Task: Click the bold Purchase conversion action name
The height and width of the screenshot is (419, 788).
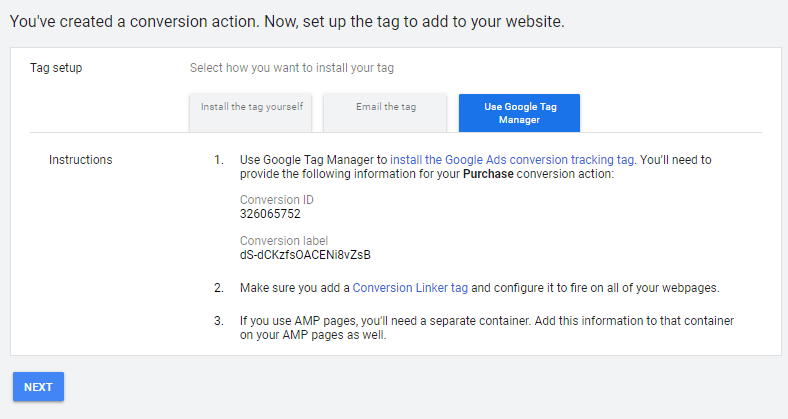Action: pyautogui.click(x=487, y=174)
